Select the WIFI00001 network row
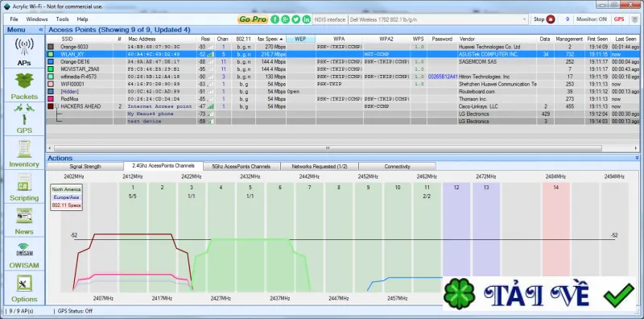Screen dimensions: 644x319 [x=343, y=84]
